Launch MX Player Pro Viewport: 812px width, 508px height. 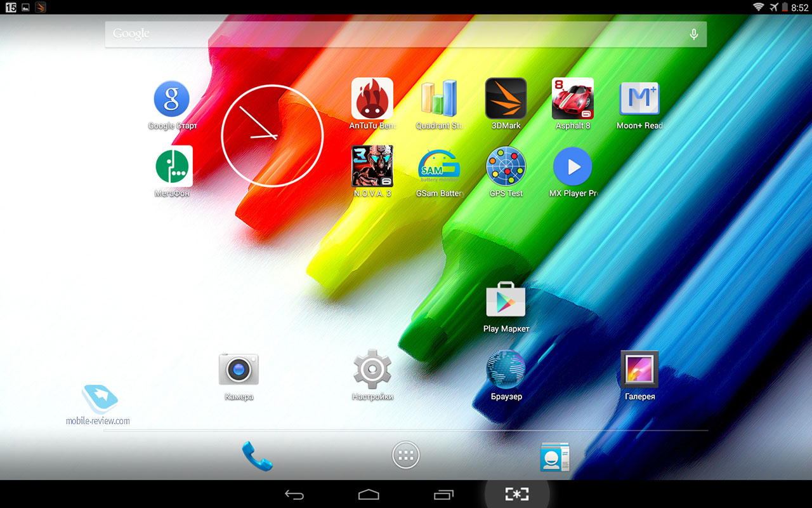click(x=573, y=166)
